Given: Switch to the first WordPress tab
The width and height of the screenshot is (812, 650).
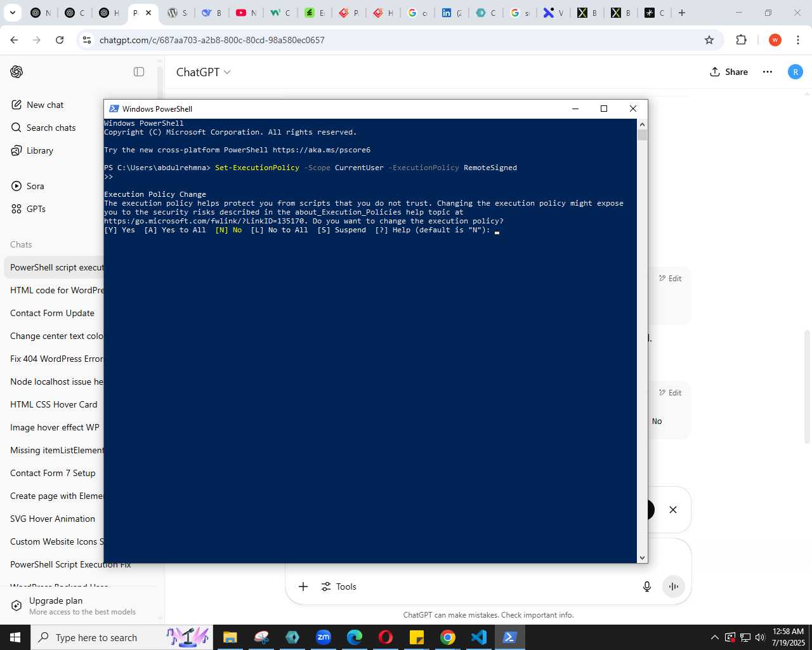Looking at the screenshot, I should pos(178,13).
